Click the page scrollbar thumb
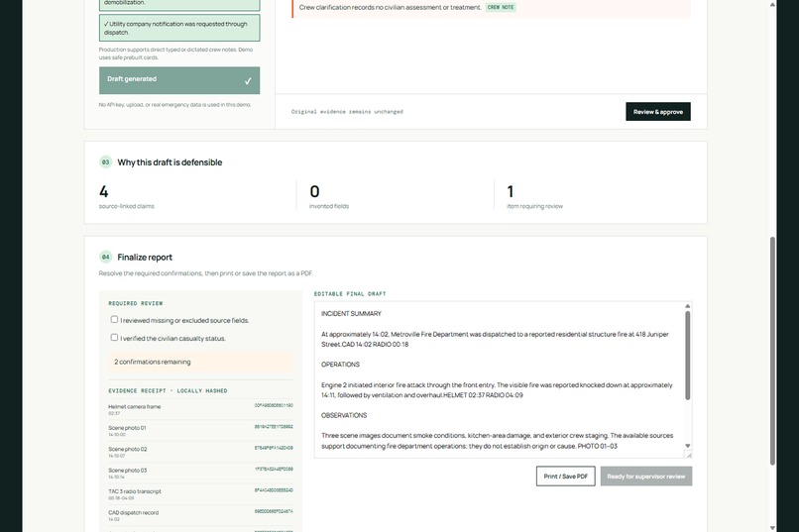 [x=772, y=351]
